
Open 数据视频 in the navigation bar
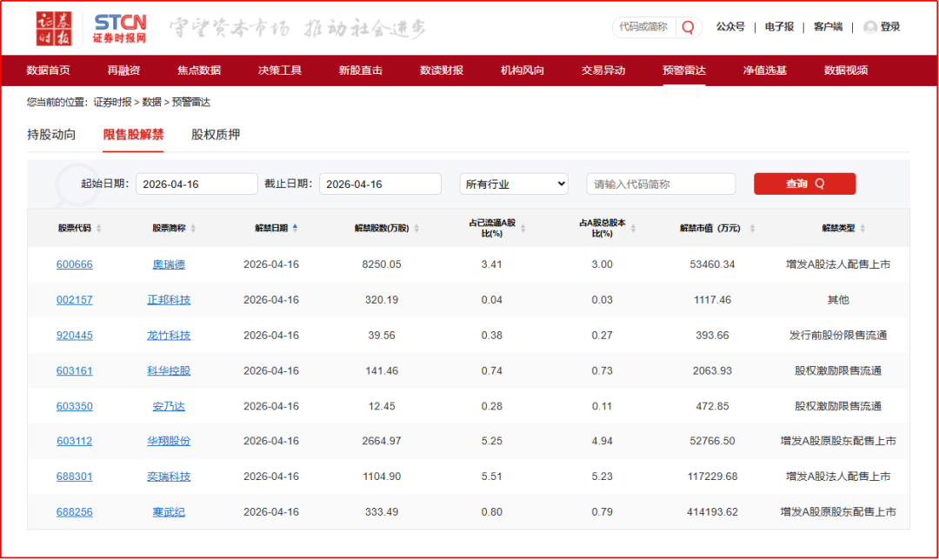tap(846, 70)
